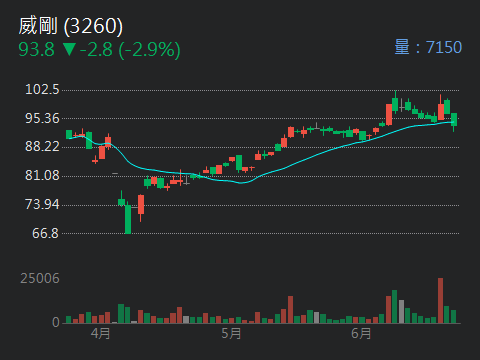Click the 6月 date axis label
This screenshot has height=360, width=480.
pyautogui.click(x=361, y=333)
